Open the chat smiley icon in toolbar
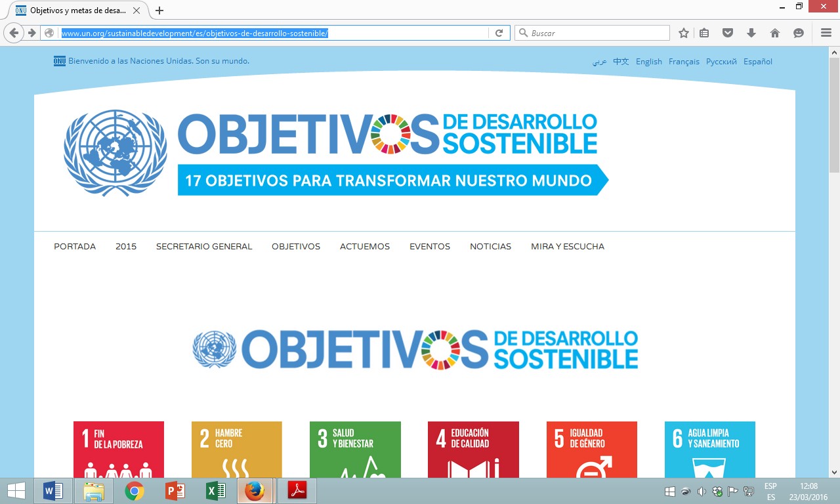 (x=798, y=33)
